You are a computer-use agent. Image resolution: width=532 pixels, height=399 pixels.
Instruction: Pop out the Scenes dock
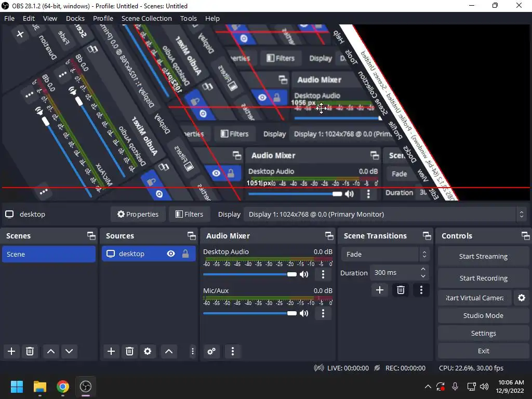click(x=91, y=236)
